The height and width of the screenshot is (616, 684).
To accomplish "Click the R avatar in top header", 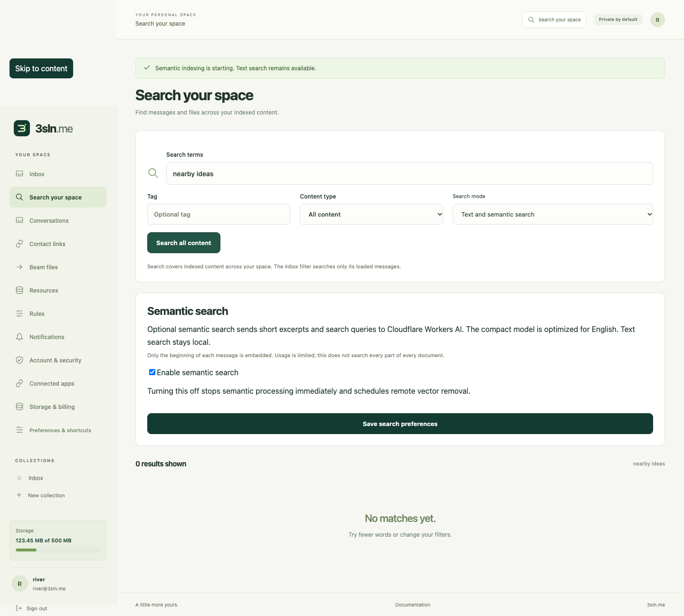I will [x=657, y=19].
